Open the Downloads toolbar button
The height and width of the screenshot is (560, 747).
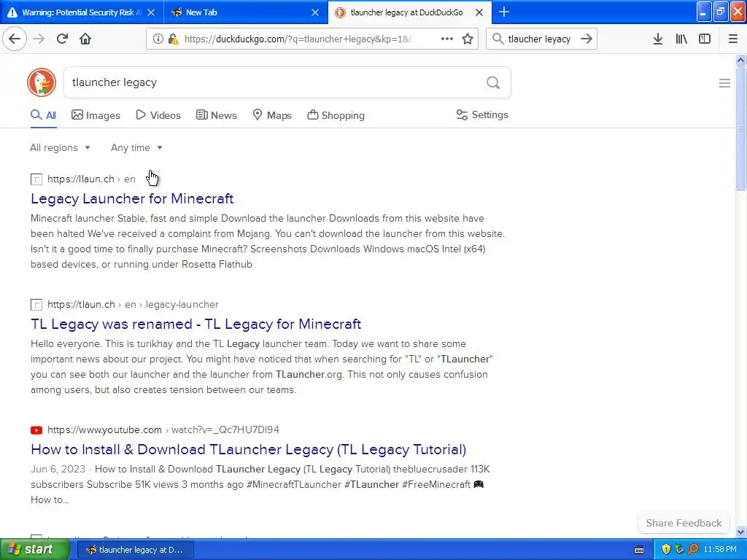[x=658, y=39]
